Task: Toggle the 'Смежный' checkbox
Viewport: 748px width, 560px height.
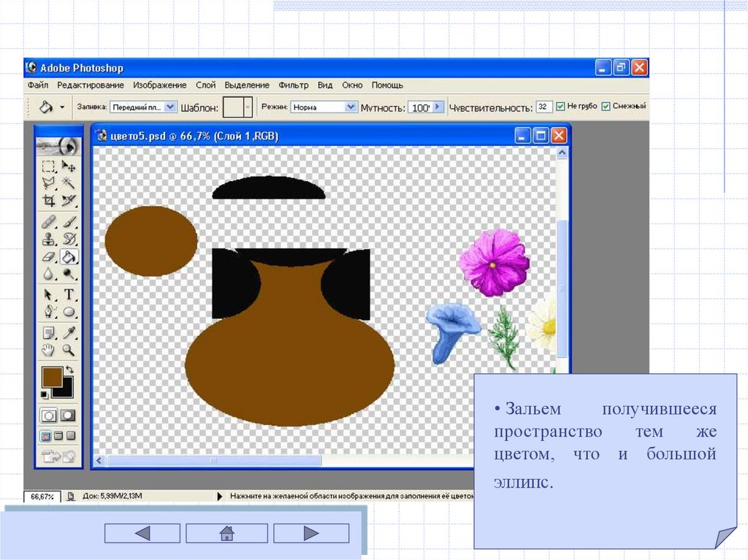Action: coord(605,107)
